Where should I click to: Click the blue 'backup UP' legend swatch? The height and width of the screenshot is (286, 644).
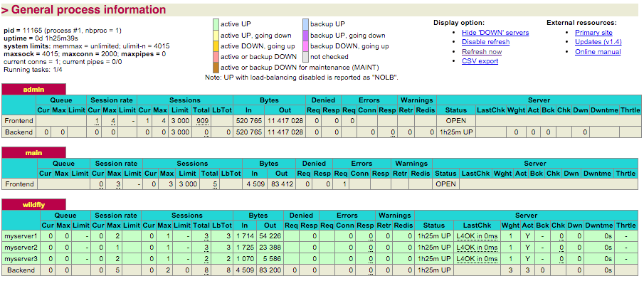[305, 24]
